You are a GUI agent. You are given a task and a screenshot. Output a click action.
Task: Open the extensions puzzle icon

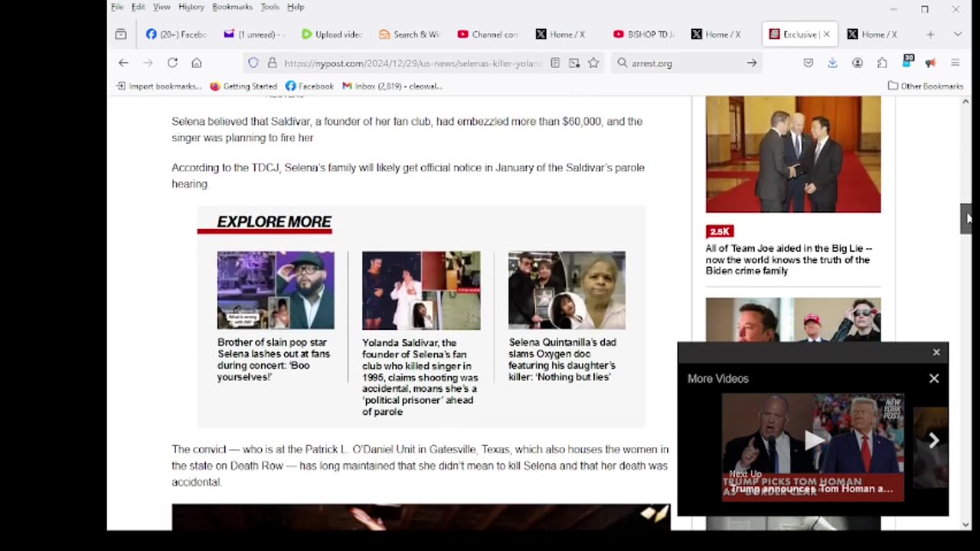tap(882, 63)
